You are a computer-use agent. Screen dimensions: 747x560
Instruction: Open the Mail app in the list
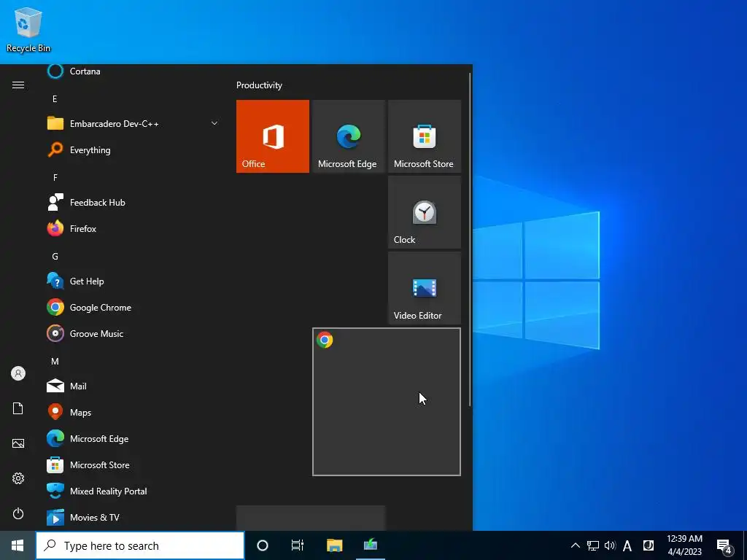(x=133, y=386)
